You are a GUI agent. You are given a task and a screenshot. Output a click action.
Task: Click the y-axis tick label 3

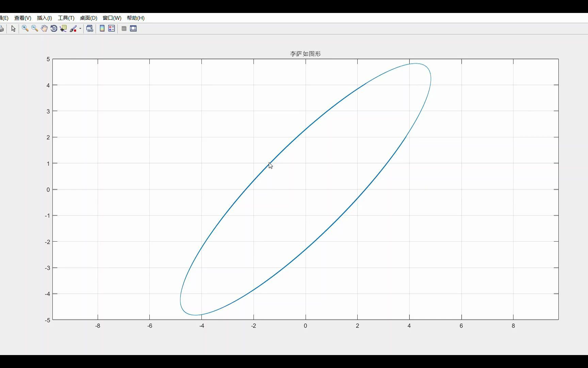tap(48, 111)
